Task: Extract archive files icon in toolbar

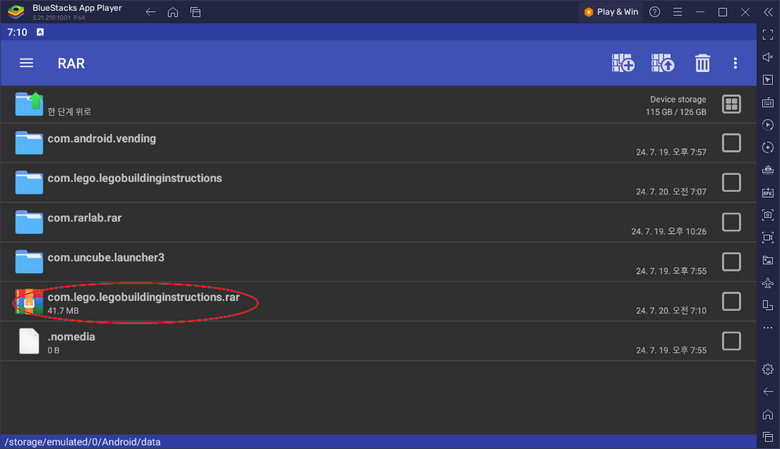Action: pyautogui.click(x=663, y=63)
